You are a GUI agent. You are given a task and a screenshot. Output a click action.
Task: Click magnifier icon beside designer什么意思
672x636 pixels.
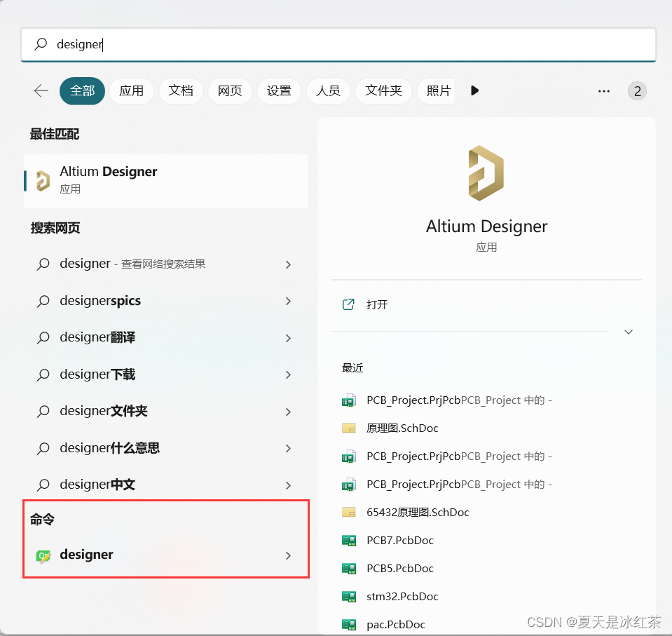43,448
